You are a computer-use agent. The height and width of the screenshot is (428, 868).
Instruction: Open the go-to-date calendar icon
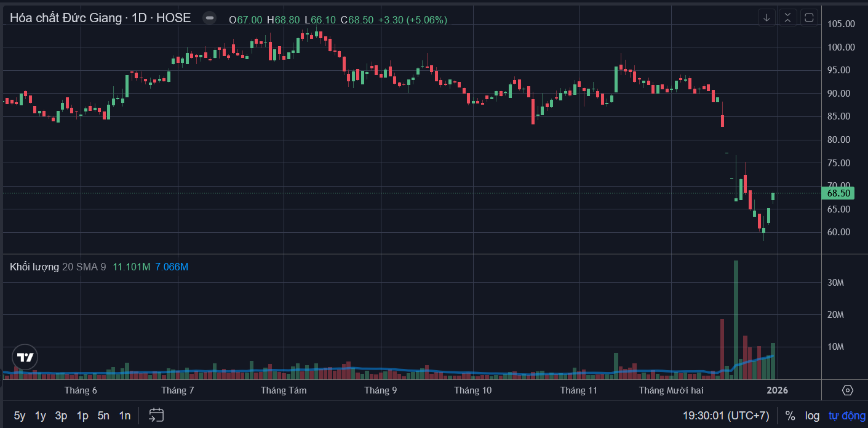[x=156, y=416]
